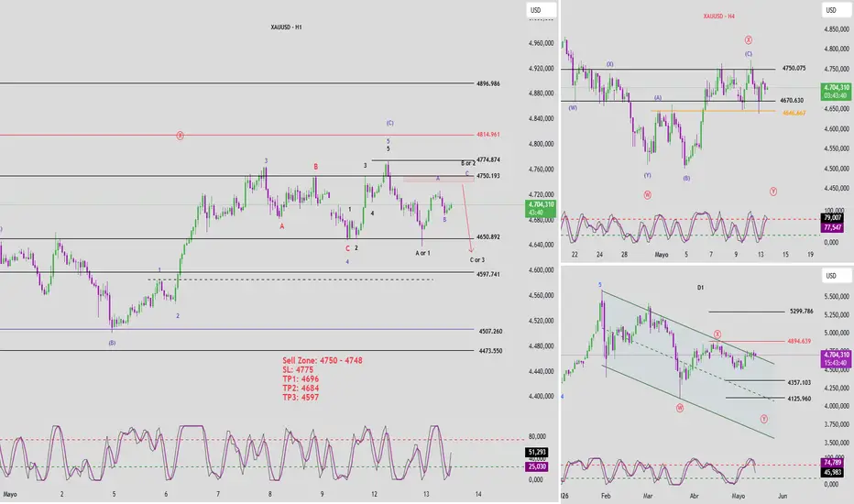Image resolution: width=854 pixels, height=504 pixels.
Task: Click green current price tag on H4 axis
Action: pos(836,92)
